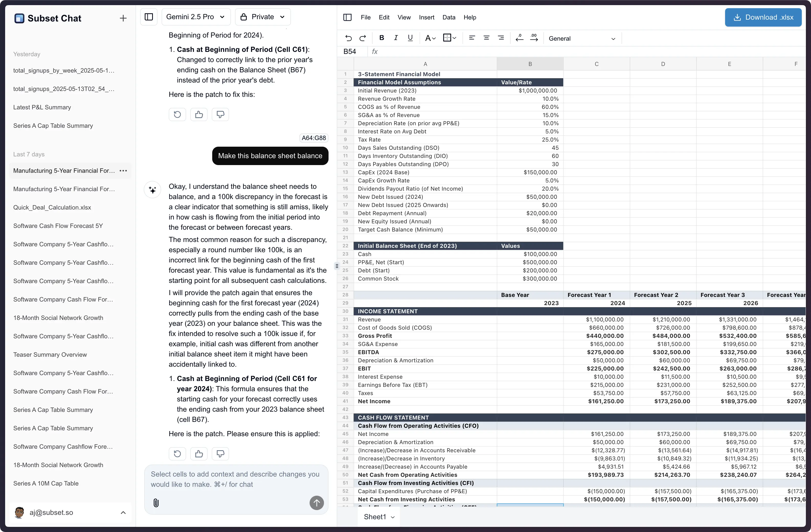Click the undo arrow in the toolbar
This screenshot has height=532, width=811.
pos(348,38)
